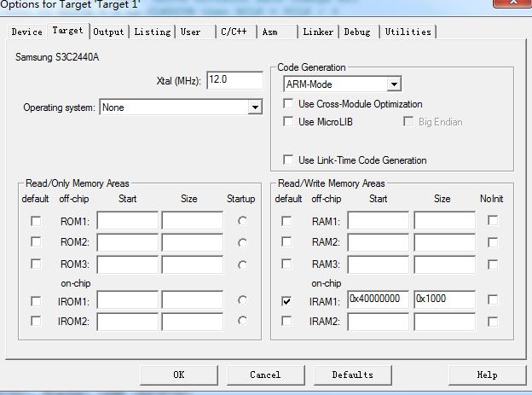Click the ROM3 Size field

[x=193, y=264]
